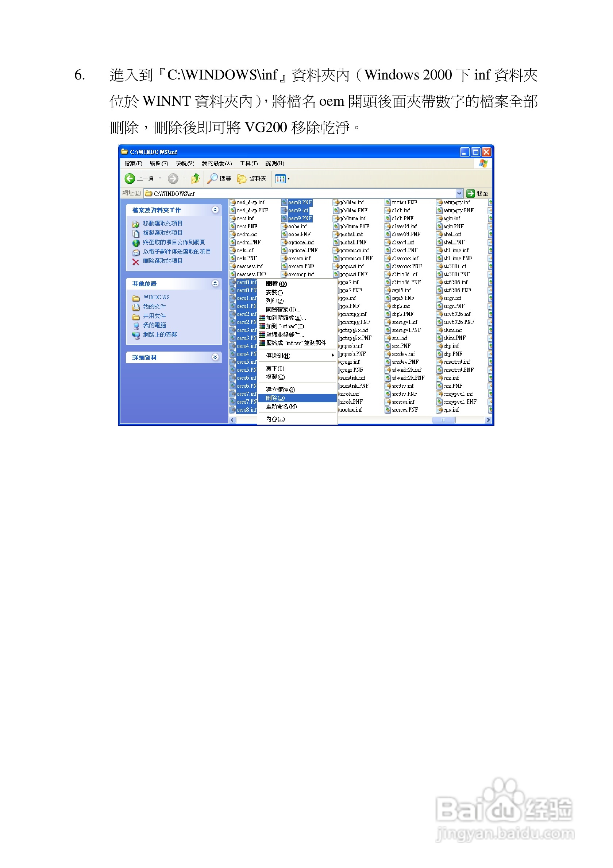The height and width of the screenshot is (868, 613).
Task: Open the 我的最愛(A) menu
Action: 217,163
